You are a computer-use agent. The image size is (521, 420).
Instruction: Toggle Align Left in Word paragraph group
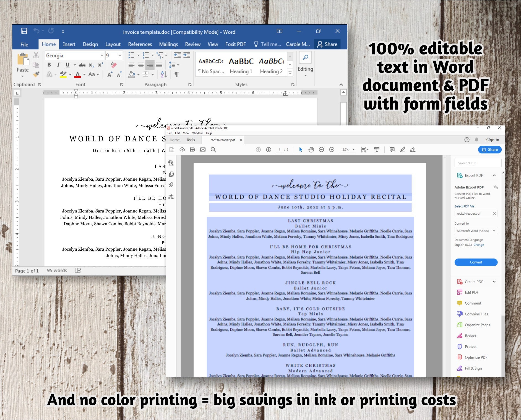coord(131,65)
